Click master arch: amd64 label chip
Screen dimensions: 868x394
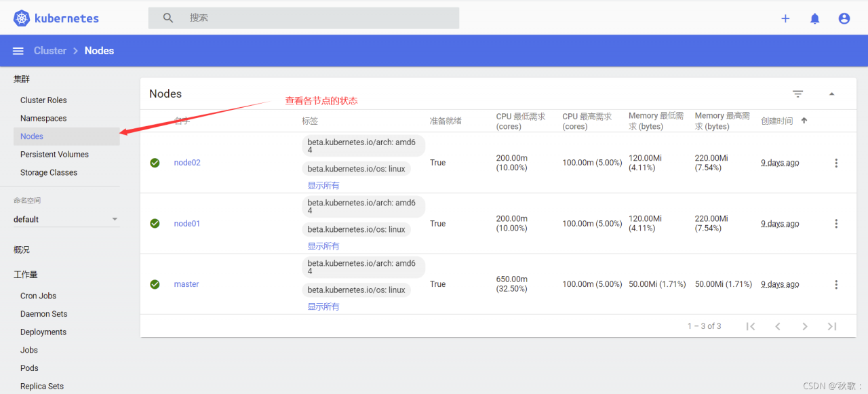(x=363, y=268)
